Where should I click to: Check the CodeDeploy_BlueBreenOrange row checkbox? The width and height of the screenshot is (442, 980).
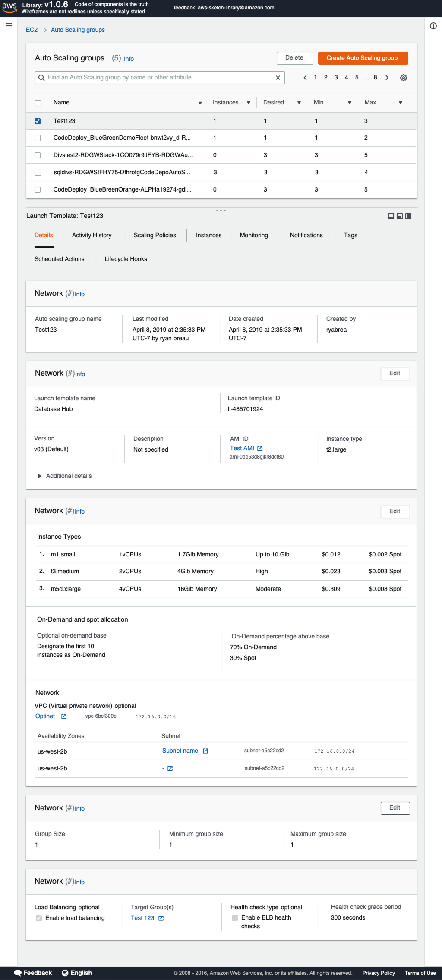[x=38, y=190]
